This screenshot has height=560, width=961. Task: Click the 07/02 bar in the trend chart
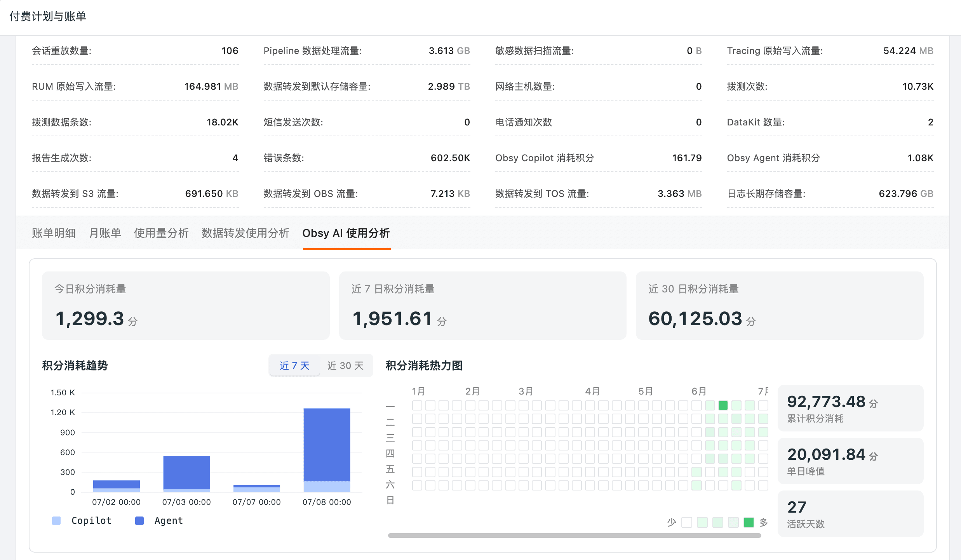pyautogui.click(x=117, y=486)
